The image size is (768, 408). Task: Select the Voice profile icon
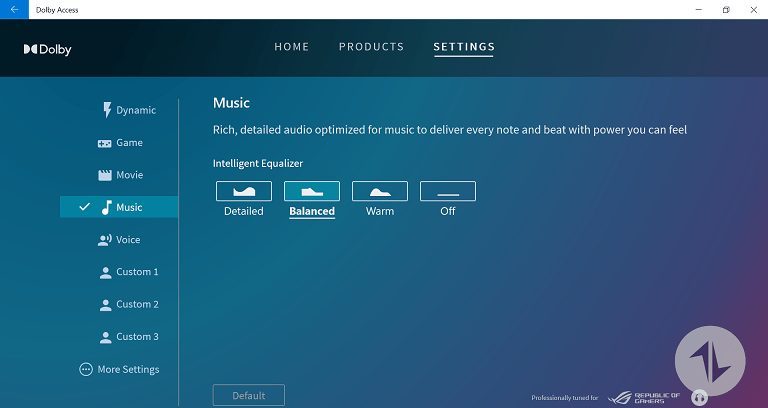coord(105,240)
